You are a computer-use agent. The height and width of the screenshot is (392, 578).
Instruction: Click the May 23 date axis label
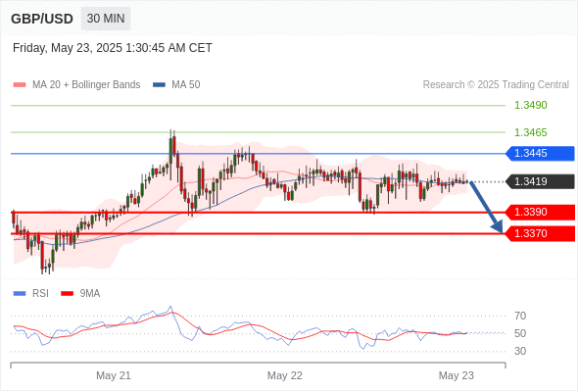coord(456,375)
